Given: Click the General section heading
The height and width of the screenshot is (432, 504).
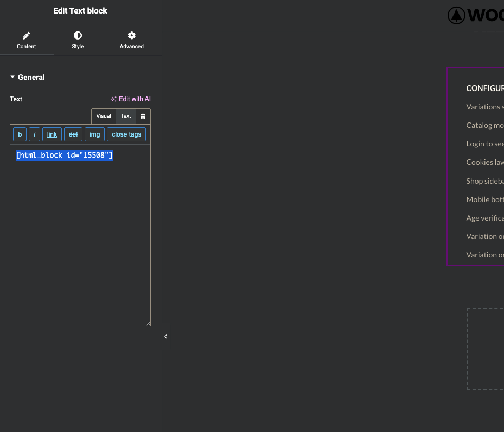Looking at the screenshot, I should pyautogui.click(x=31, y=77).
